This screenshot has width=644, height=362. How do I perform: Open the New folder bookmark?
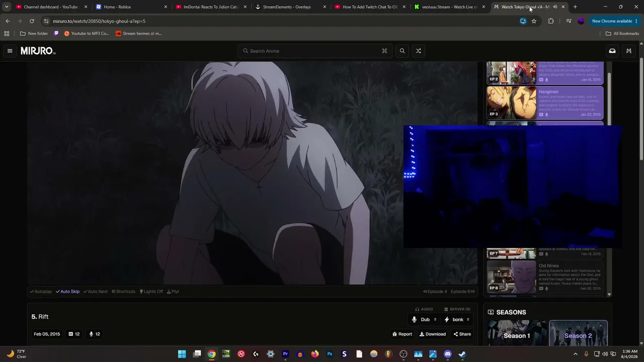tap(34, 34)
